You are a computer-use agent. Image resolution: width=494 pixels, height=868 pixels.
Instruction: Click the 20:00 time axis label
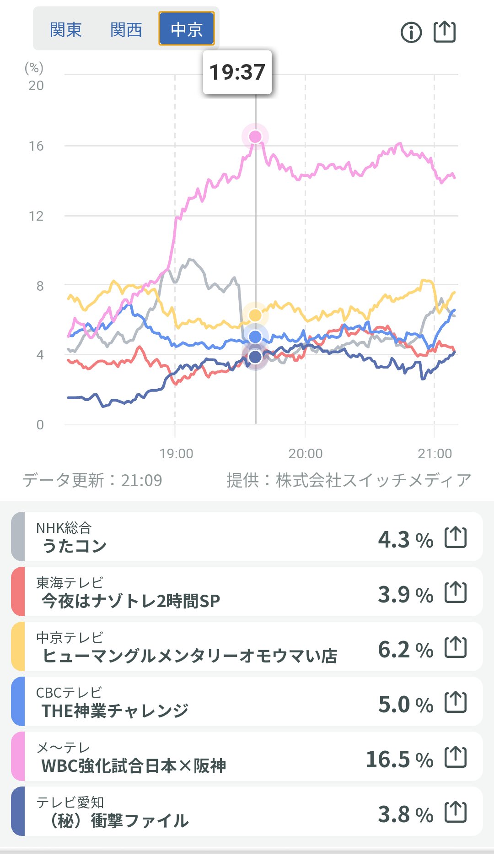pyautogui.click(x=305, y=454)
